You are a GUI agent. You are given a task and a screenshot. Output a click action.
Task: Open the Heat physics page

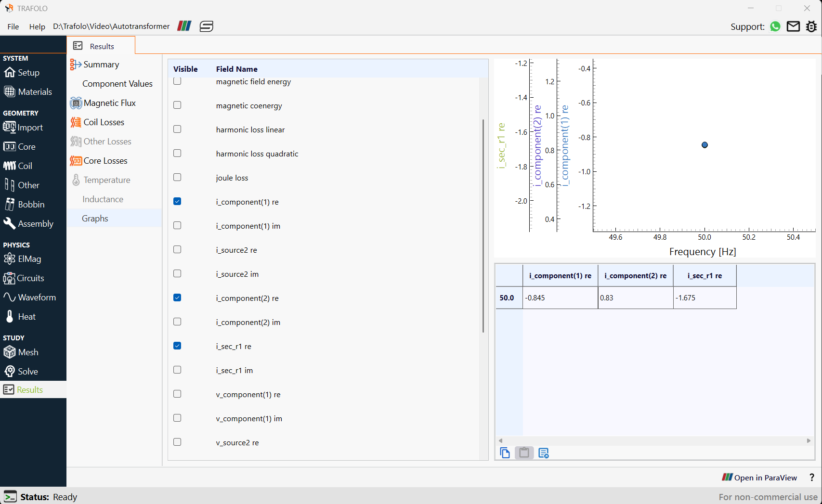point(20,317)
